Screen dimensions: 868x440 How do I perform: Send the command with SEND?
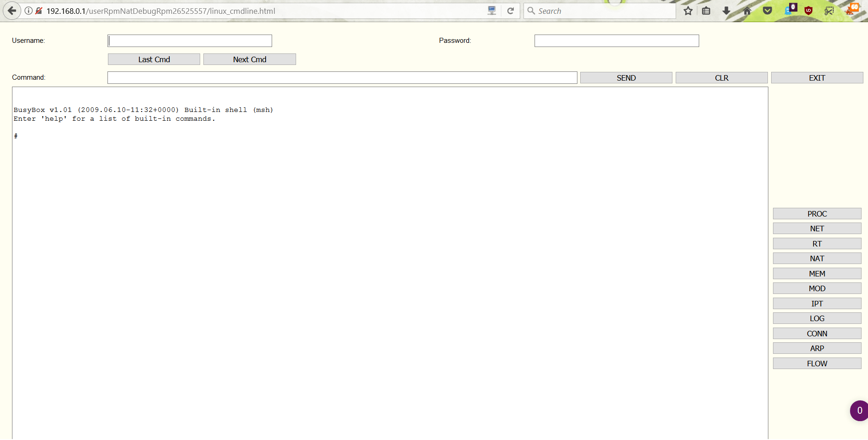pos(626,78)
